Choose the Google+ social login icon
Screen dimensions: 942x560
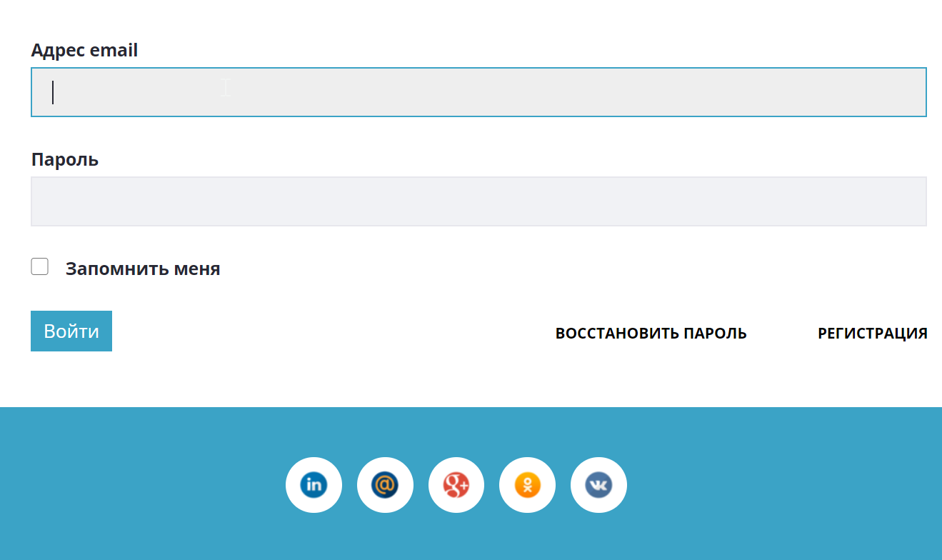tap(456, 485)
